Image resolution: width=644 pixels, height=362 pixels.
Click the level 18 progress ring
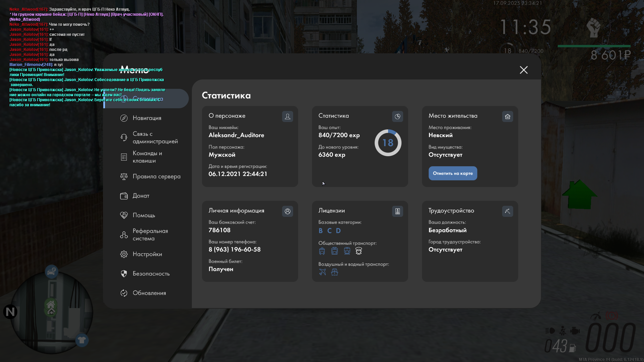pyautogui.click(x=388, y=143)
